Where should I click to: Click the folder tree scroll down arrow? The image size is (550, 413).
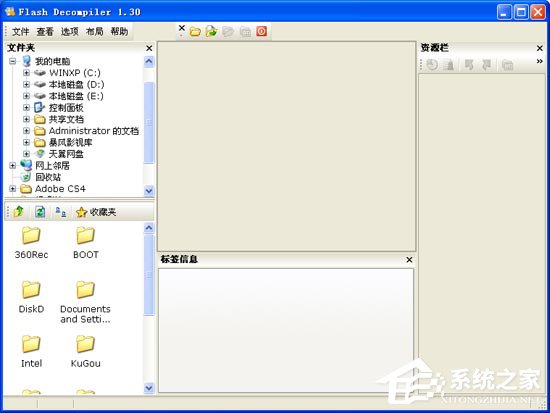pos(149,191)
